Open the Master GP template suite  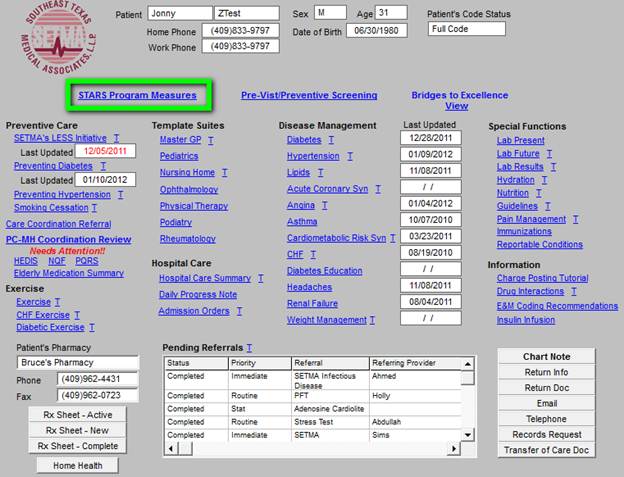(x=181, y=140)
